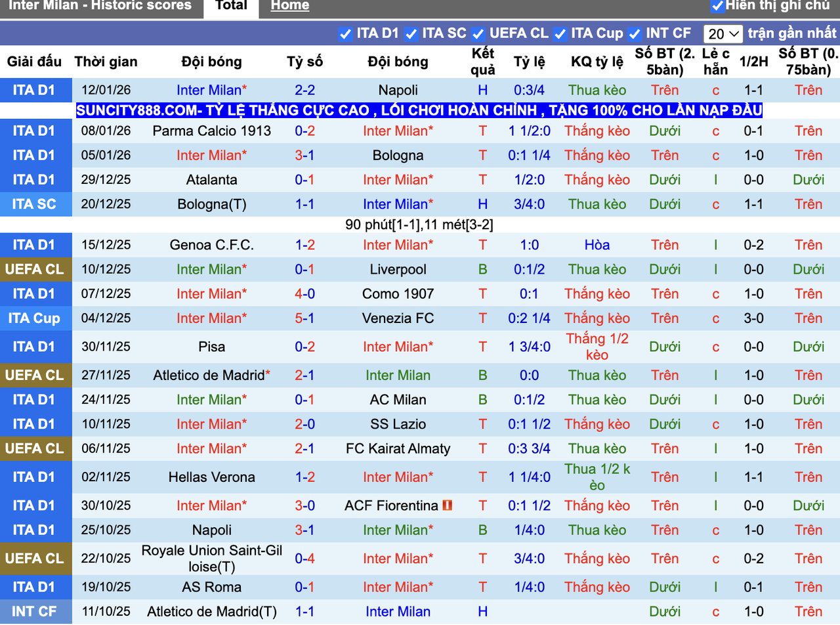The height and width of the screenshot is (625, 840).
Task: Click ACF Fiorentina team name
Action: (392, 506)
